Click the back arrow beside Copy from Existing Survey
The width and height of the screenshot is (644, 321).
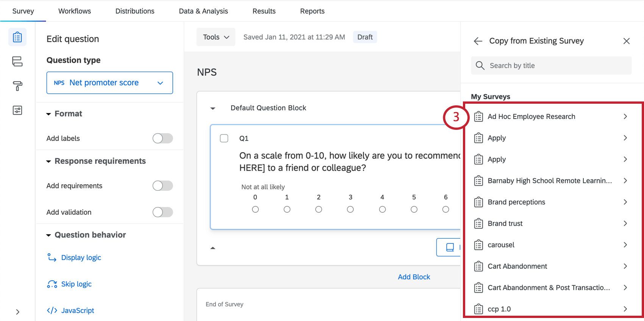click(x=478, y=41)
